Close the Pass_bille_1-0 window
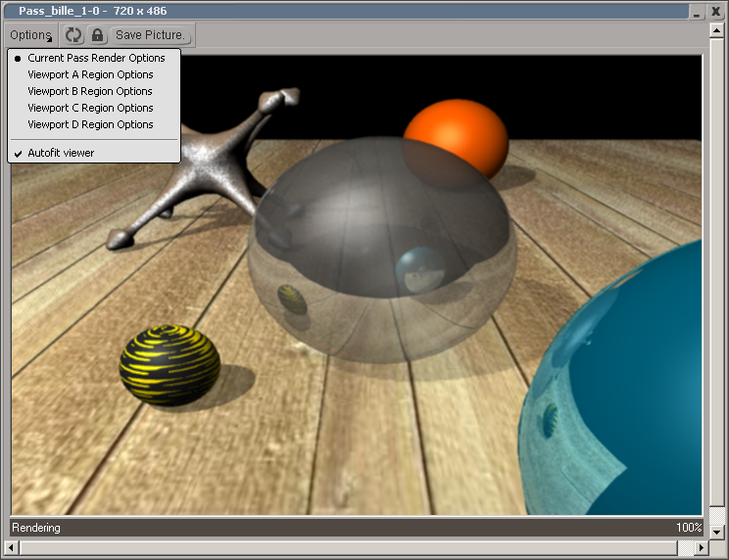This screenshot has width=729, height=560. point(715,12)
